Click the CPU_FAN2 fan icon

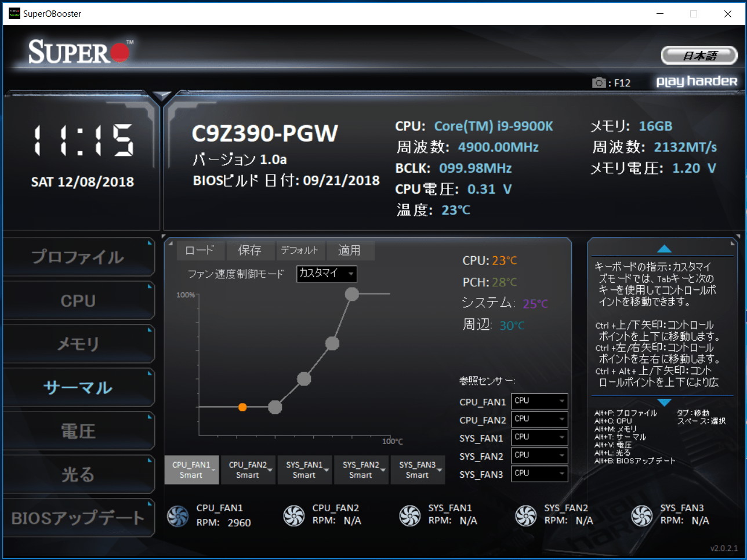point(294,516)
